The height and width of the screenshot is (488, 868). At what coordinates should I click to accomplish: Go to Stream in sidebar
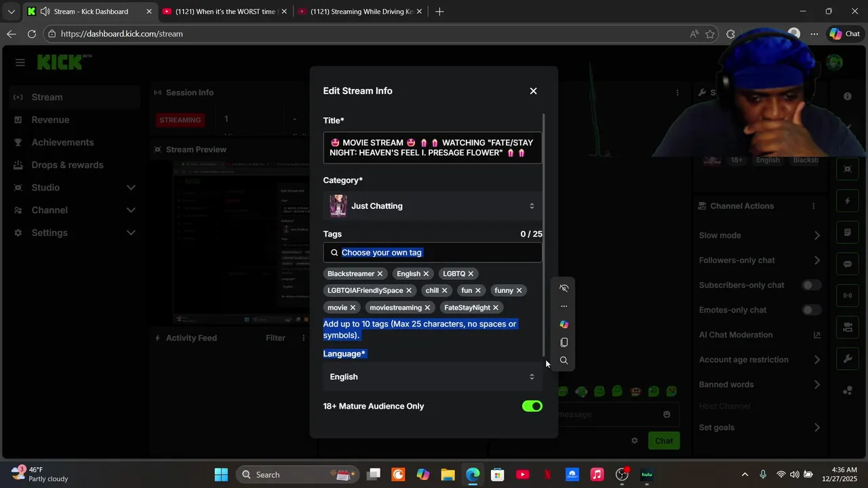pos(75,97)
